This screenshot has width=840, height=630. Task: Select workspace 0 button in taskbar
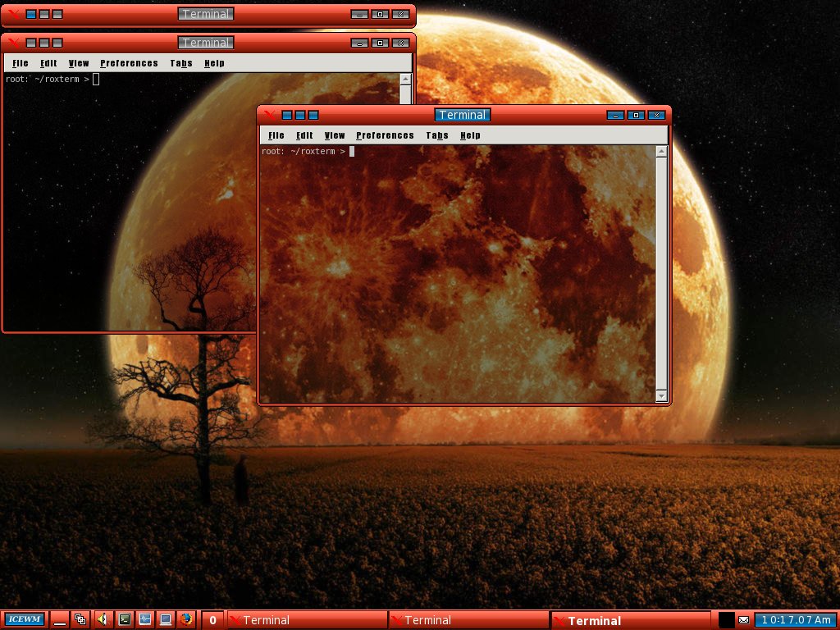212,620
